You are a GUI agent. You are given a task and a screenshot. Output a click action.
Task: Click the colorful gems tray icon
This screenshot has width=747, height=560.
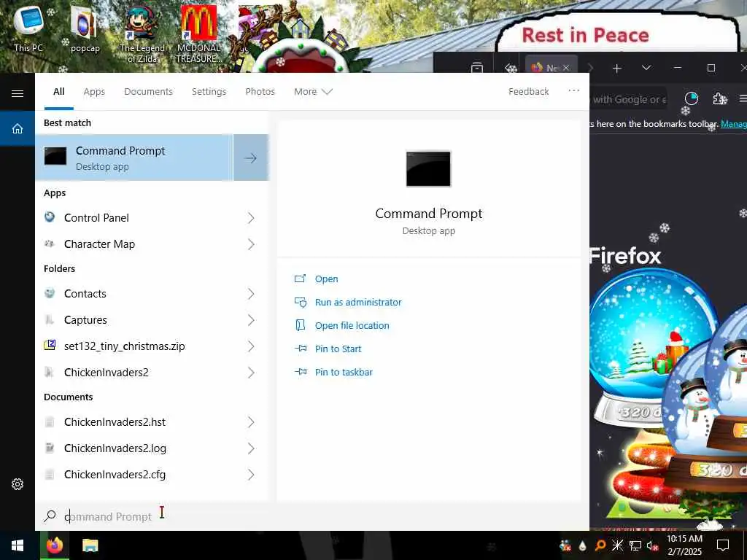point(565,545)
